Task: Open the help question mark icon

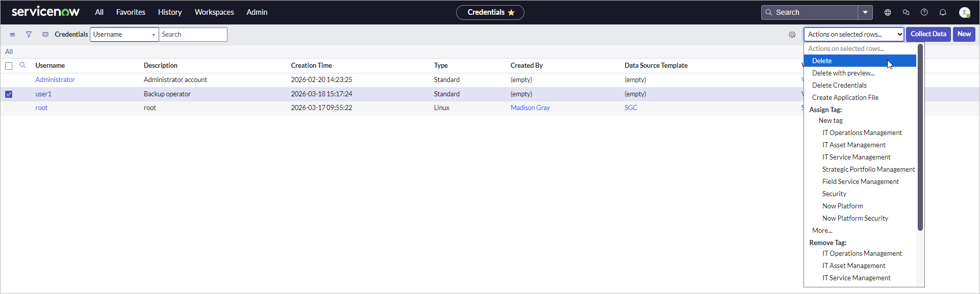Action: (x=924, y=12)
